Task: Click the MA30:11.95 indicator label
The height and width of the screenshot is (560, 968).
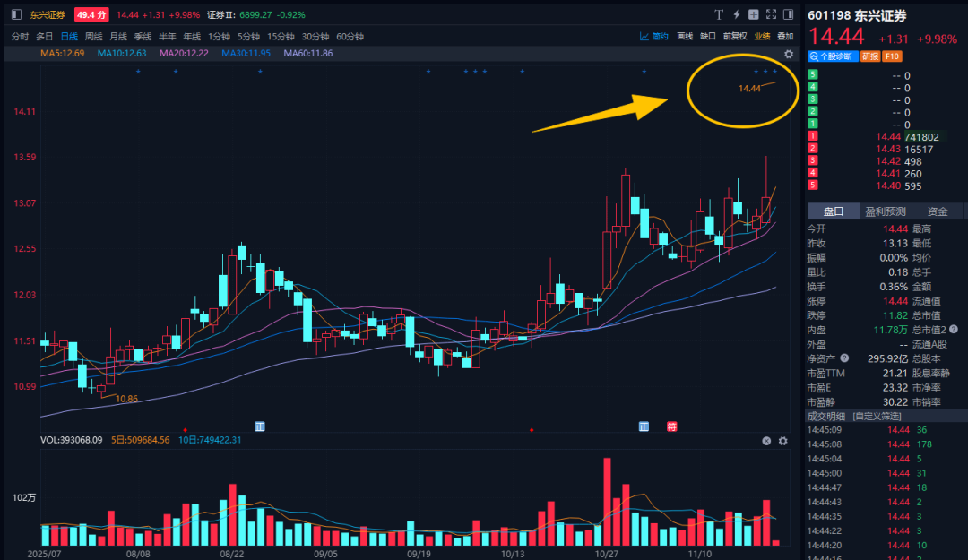Action: pos(246,53)
